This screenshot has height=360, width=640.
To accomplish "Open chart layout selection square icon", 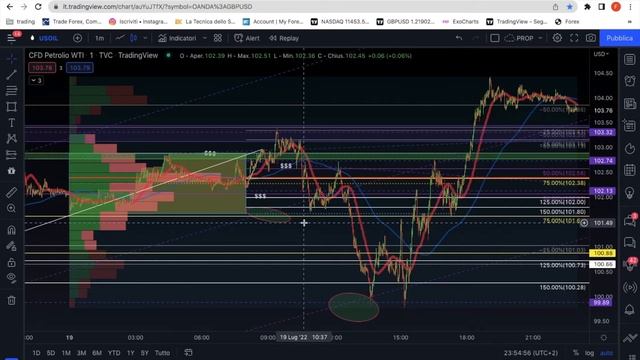I will (x=495, y=38).
